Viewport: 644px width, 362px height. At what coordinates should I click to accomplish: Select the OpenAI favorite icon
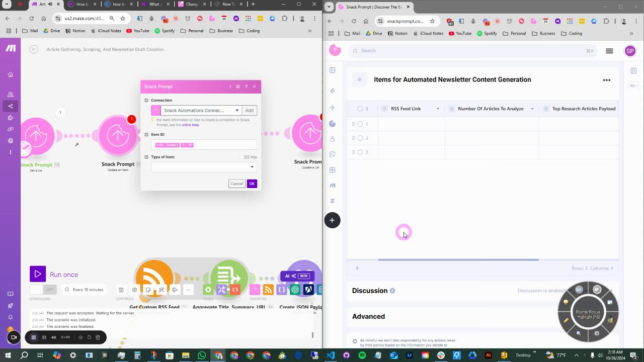pos(295,290)
